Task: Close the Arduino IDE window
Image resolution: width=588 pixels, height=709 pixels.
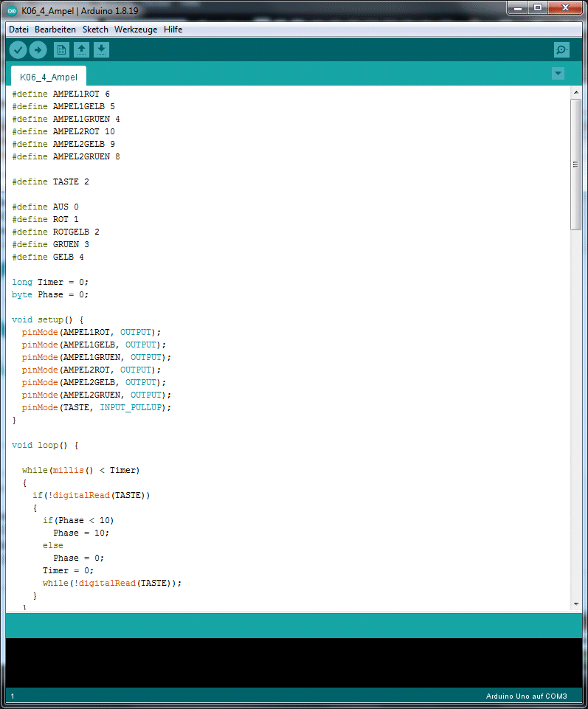Action: (x=565, y=7)
